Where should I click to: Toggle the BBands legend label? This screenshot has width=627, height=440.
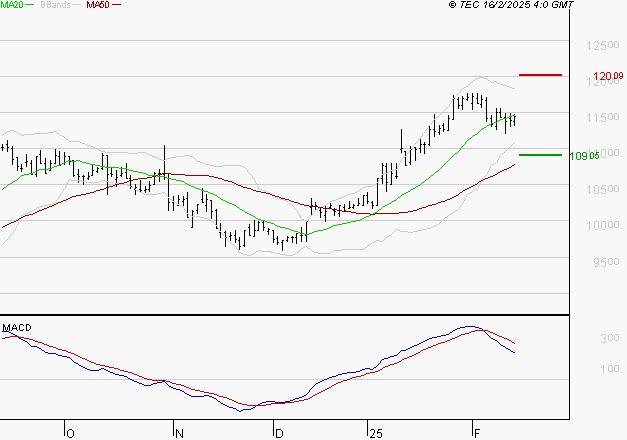[x=54, y=6]
